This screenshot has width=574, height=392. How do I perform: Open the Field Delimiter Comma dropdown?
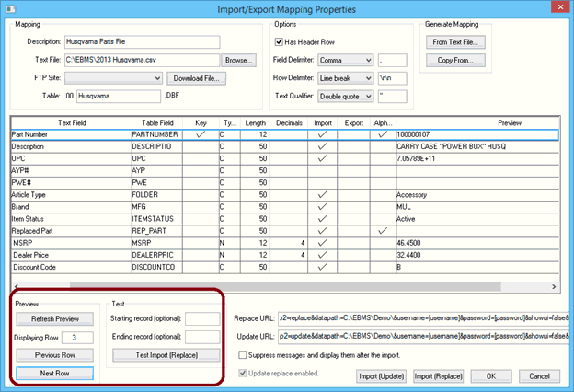pos(345,60)
